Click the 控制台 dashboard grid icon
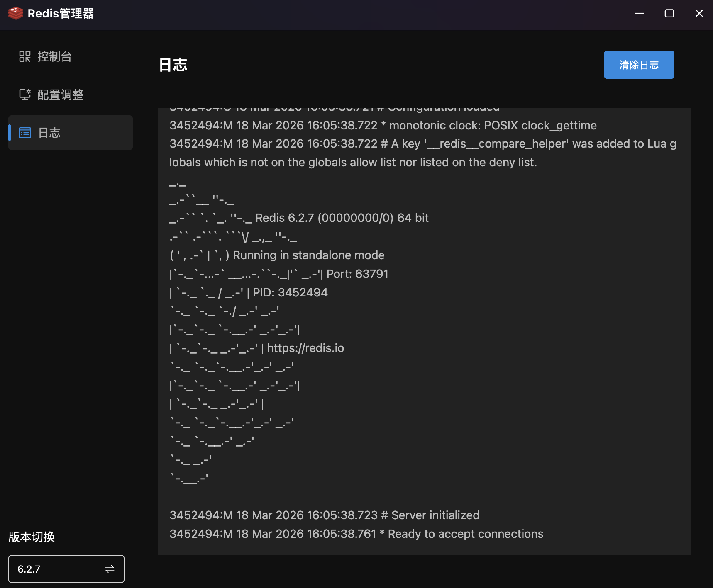713x588 pixels. (25, 56)
